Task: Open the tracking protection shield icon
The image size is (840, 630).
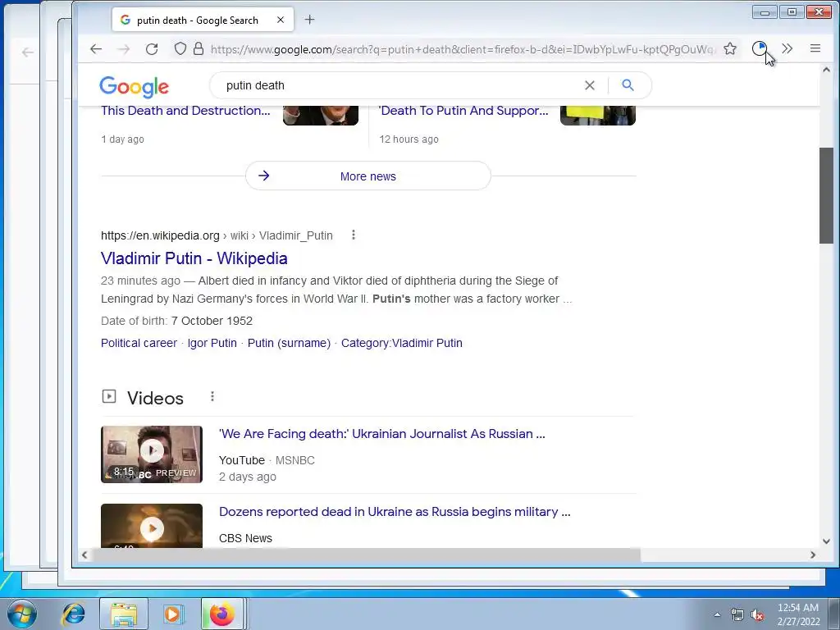Action: coord(180,48)
